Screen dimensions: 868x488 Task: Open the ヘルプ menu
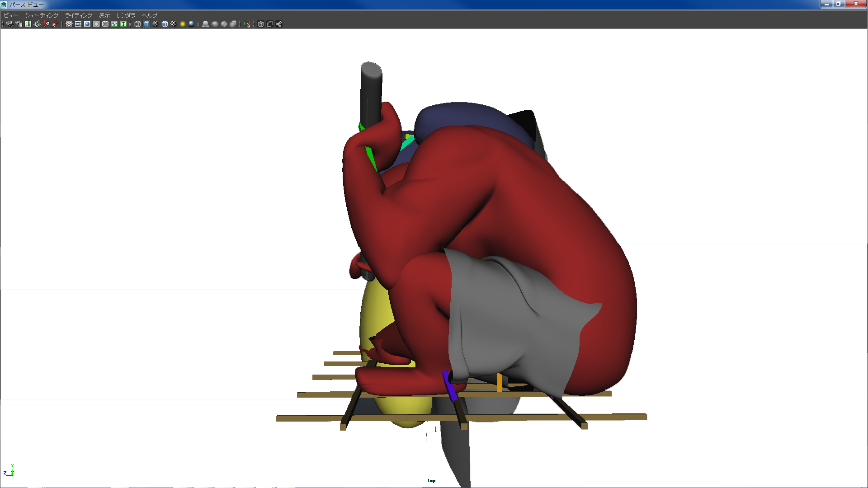coord(150,15)
